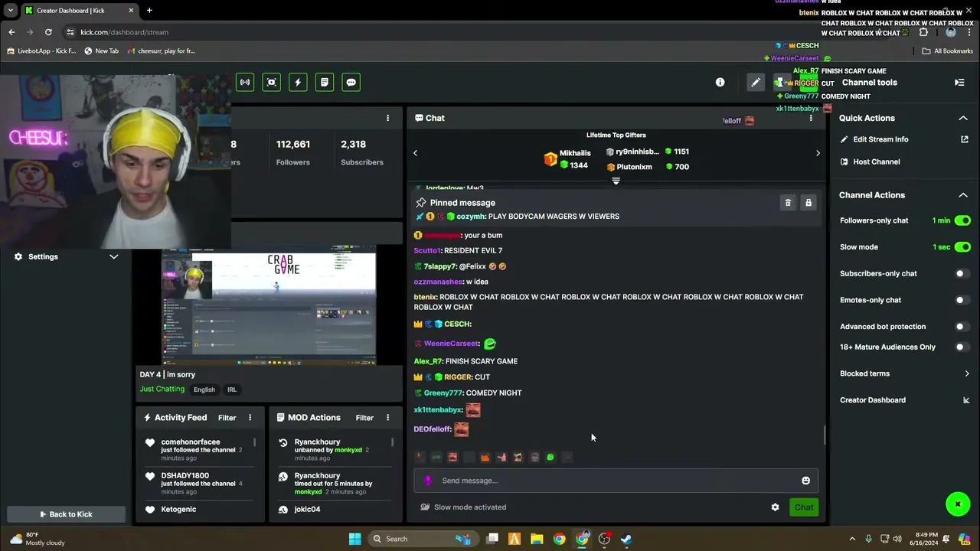The height and width of the screenshot is (551, 980).
Task: Launch Steam from the taskbar
Action: (626, 539)
